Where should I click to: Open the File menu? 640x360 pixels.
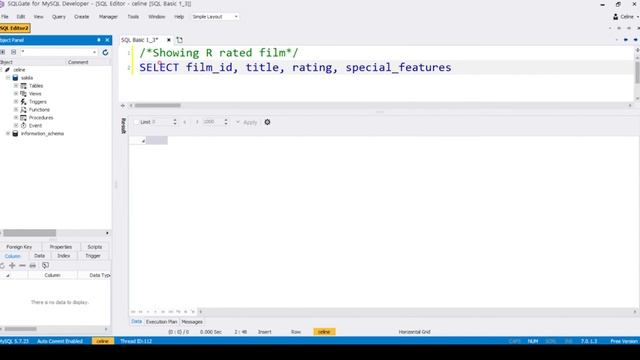coord(5,17)
